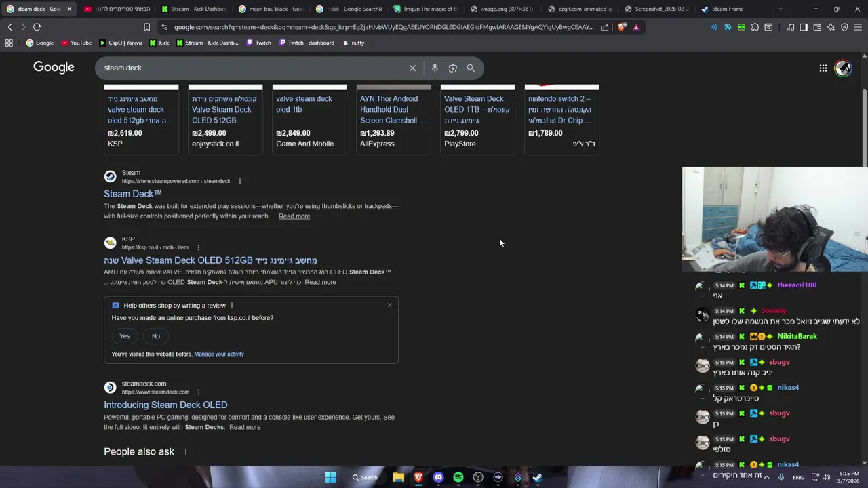Open the Twitch - dashboard bookmark
Viewport: 868px width, 488px height.
point(307,43)
